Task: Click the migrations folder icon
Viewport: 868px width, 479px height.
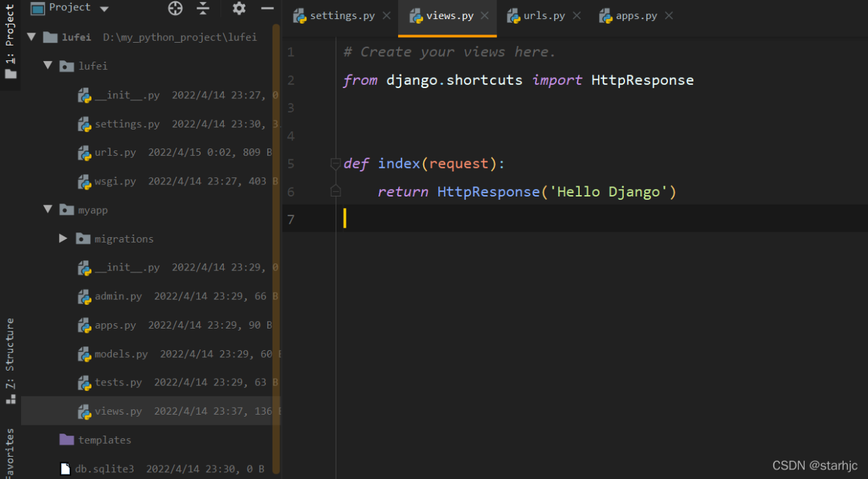Action: click(x=83, y=238)
